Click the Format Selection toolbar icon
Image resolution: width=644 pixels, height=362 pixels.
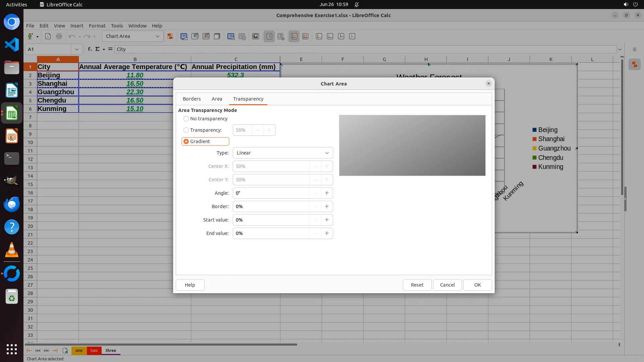pyautogui.click(x=170, y=36)
